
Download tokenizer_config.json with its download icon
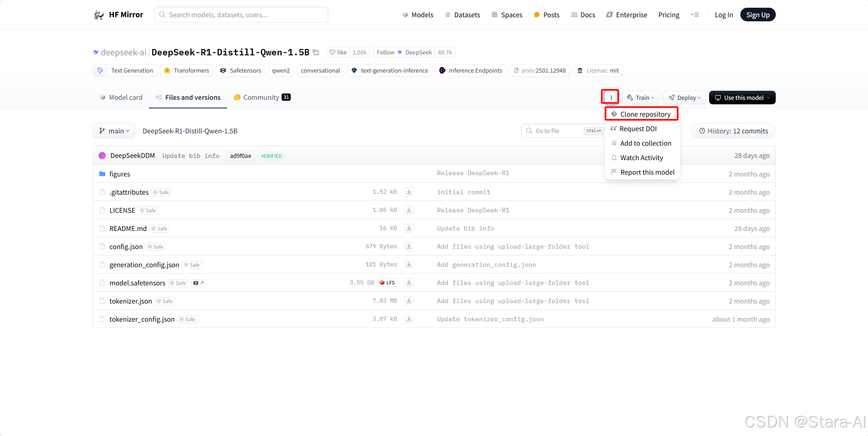click(409, 319)
